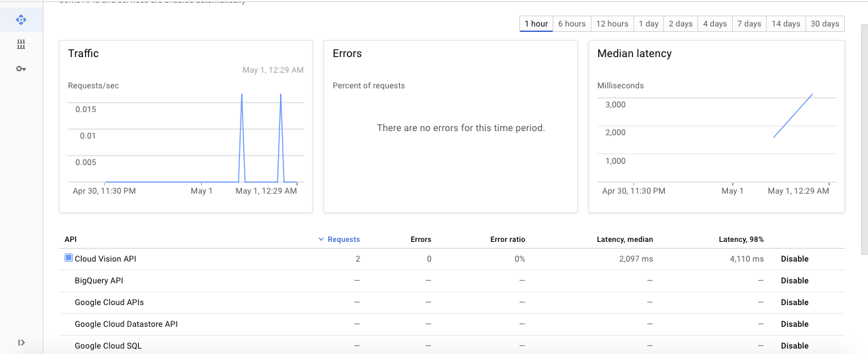Disable Google Cloud APIs

tap(795, 302)
